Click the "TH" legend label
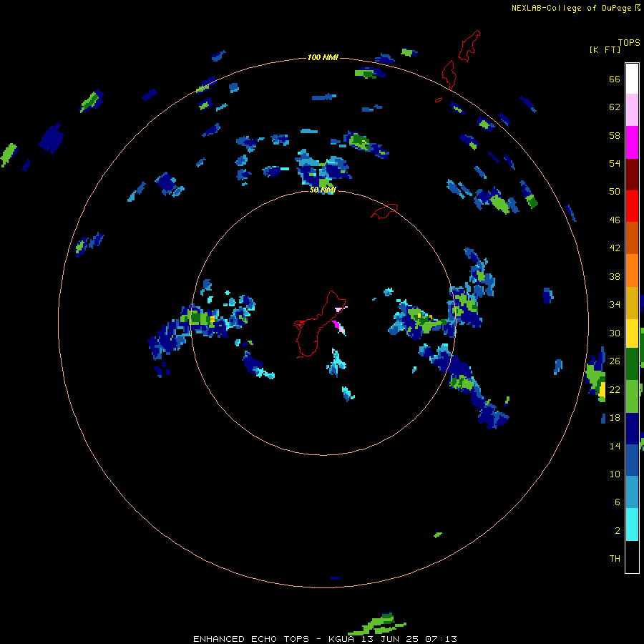The image size is (644, 644). click(x=615, y=559)
